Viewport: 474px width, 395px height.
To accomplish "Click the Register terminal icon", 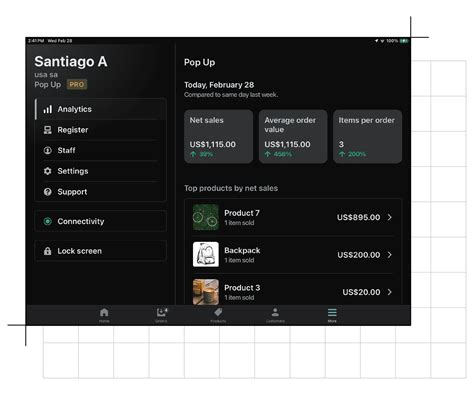I will point(48,130).
